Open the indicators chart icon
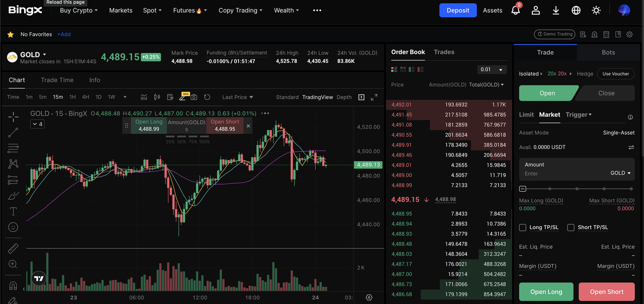Viewport: 644px width, 304px height. click(x=144, y=97)
